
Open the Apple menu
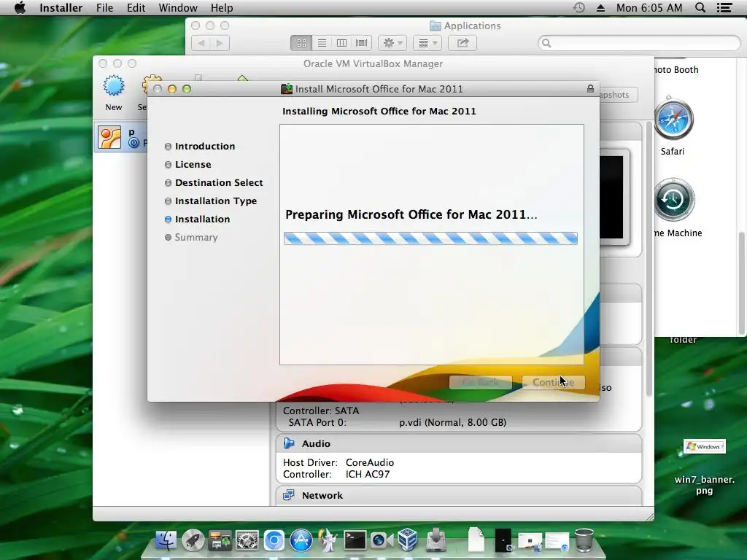20,7
